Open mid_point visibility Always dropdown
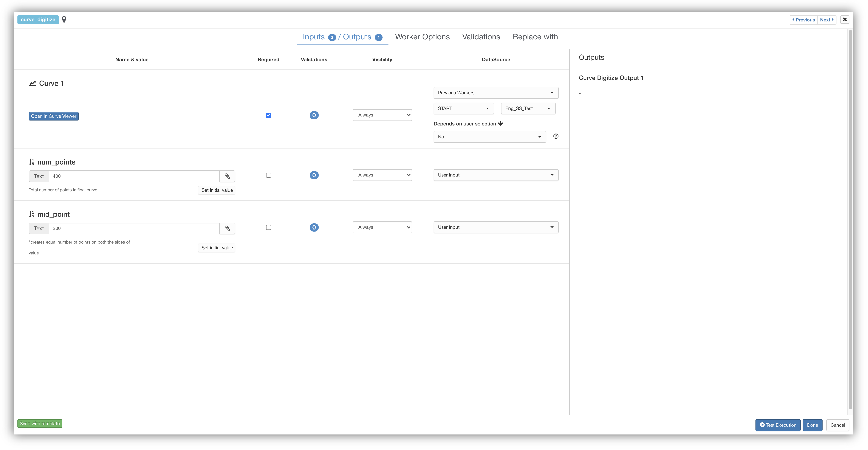Image resolution: width=868 pixels, height=450 pixels. pyautogui.click(x=382, y=227)
